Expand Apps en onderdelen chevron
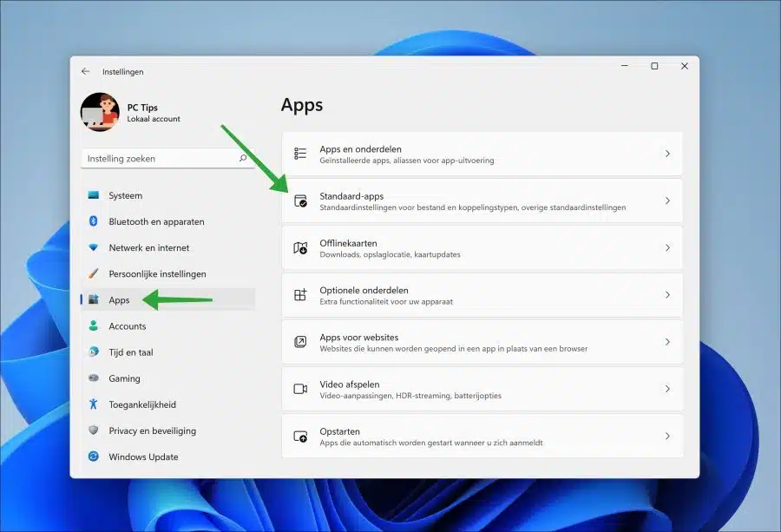 pyautogui.click(x=667, y=154)
